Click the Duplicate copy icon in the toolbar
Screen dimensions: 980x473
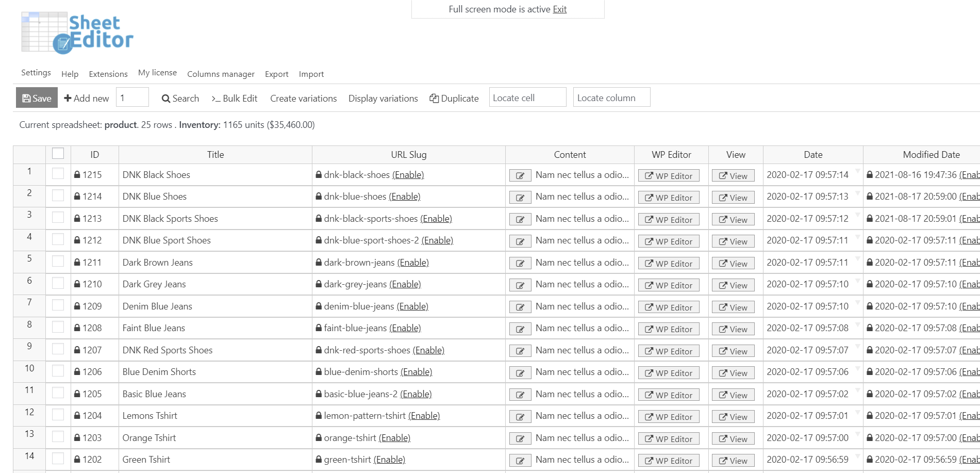tap(435, 98)
